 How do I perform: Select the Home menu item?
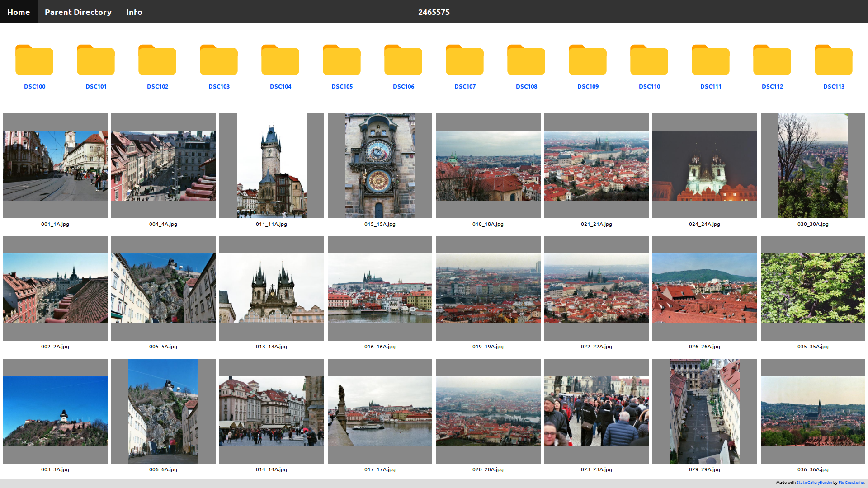point(19,12)
